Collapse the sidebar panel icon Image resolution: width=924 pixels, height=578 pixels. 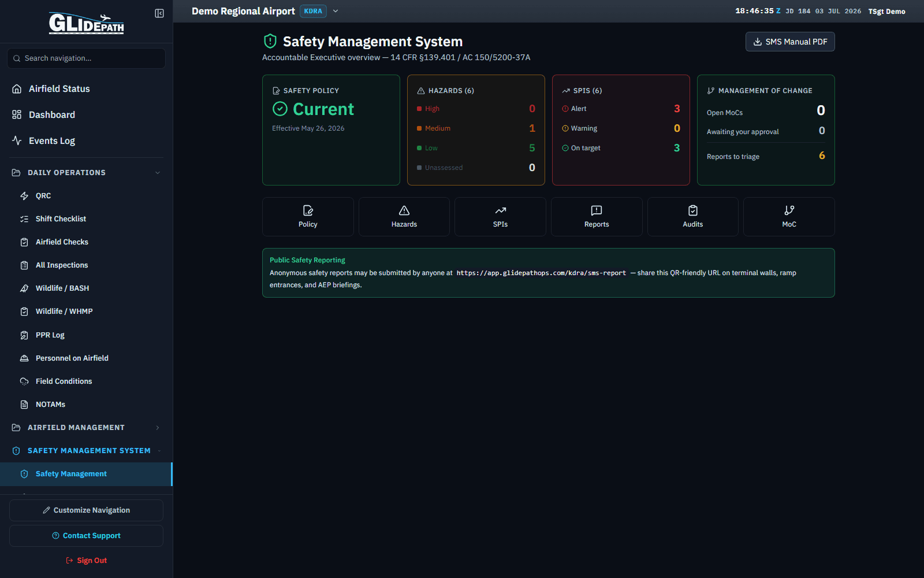tap(159, 13)
